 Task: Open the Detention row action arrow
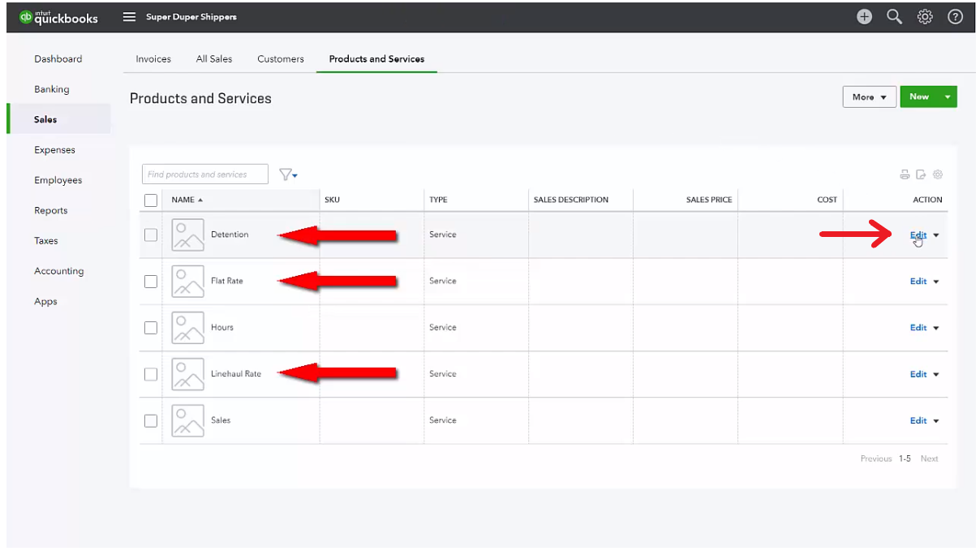936,235
